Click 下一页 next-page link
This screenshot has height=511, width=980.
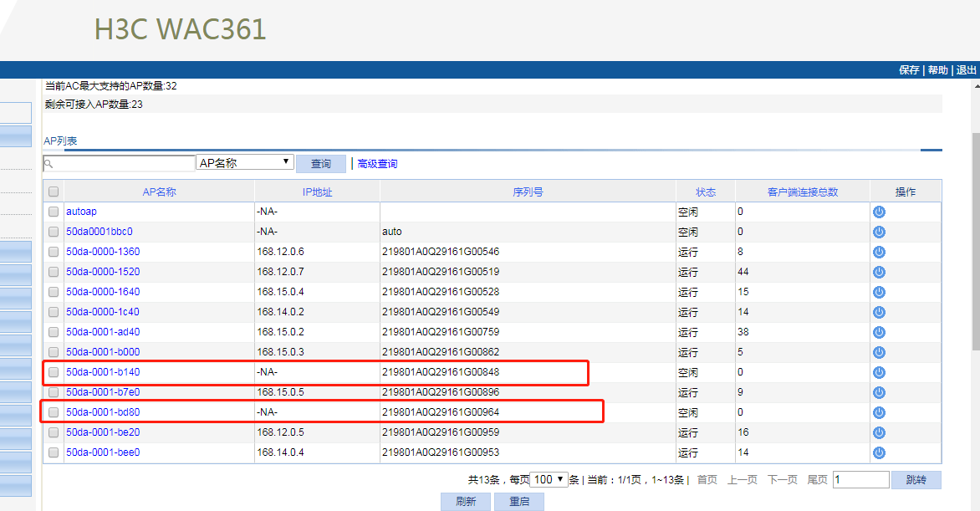(783, 480)
